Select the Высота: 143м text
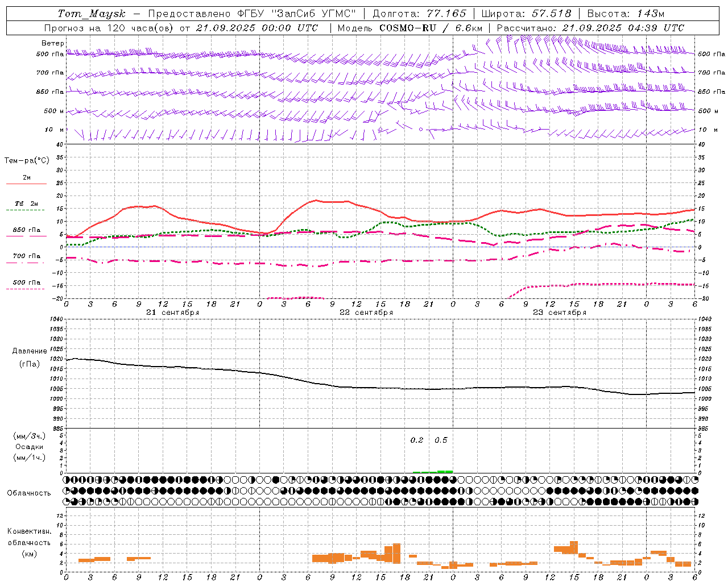728x582 pixels. 626,14
